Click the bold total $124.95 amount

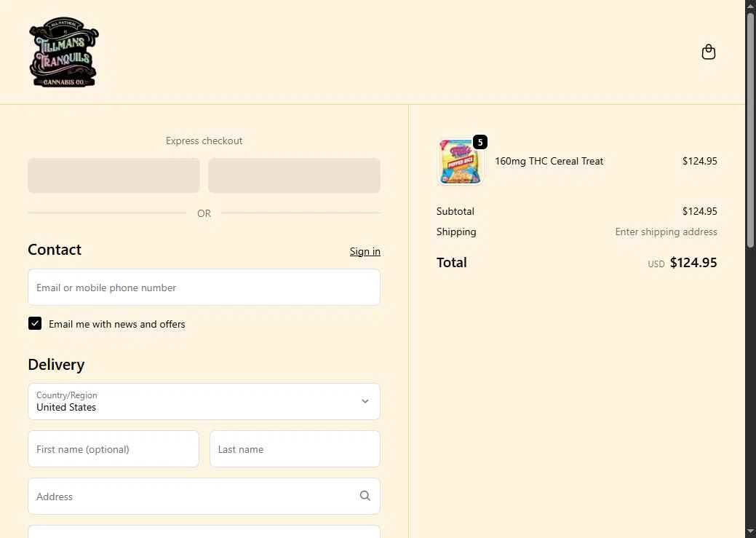click(693, 263)
